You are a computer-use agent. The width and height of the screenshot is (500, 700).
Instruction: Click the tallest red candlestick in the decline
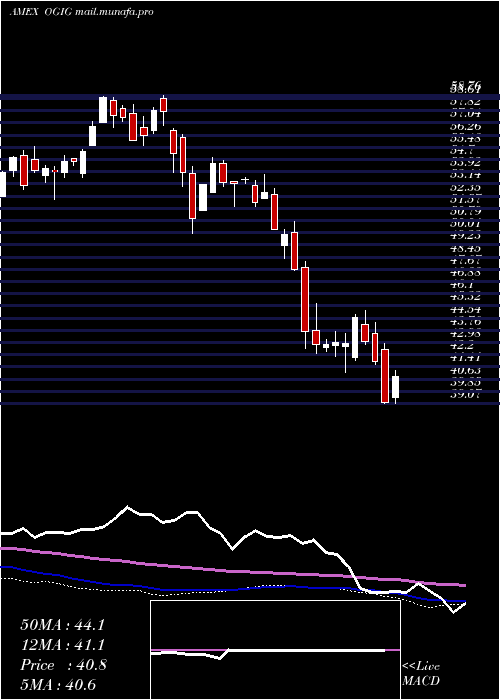tap(305, 299)
